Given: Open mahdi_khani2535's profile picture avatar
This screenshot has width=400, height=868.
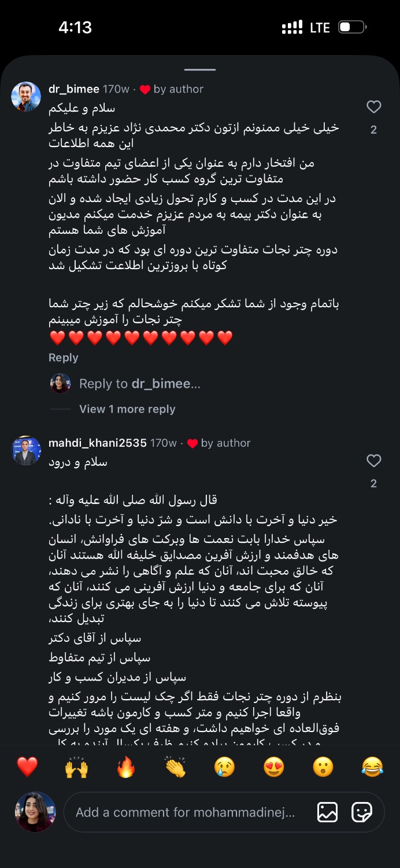Looking at the screenshot, I should click(x=26, y=451).
